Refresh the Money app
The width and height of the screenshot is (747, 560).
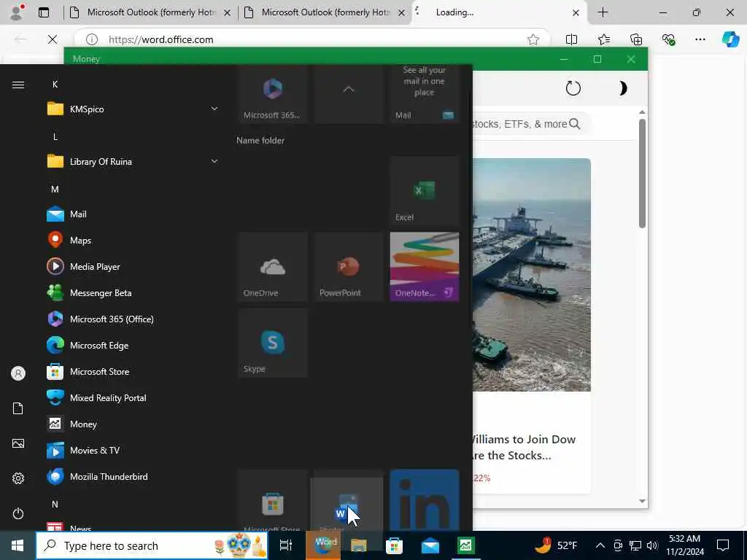[x=573, y=88]
